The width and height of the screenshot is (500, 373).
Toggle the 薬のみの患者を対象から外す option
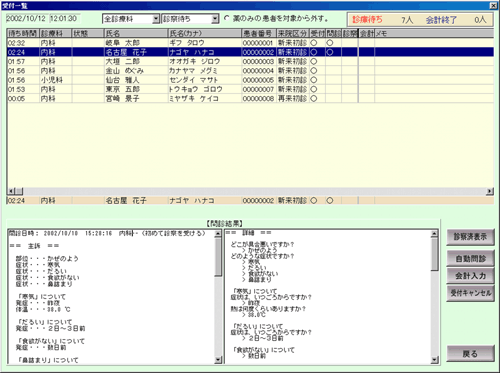click(x=227, y=18)
